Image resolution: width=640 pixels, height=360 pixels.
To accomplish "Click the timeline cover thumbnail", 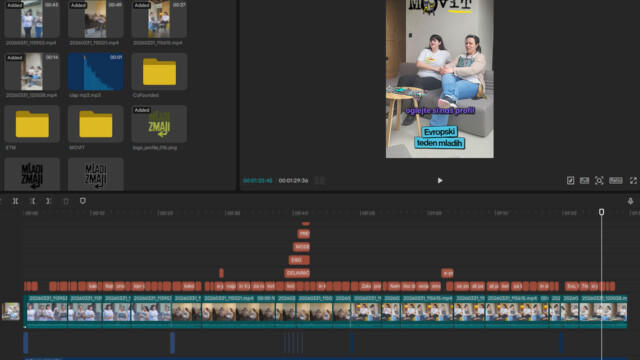I will click(x=11, y=311).
